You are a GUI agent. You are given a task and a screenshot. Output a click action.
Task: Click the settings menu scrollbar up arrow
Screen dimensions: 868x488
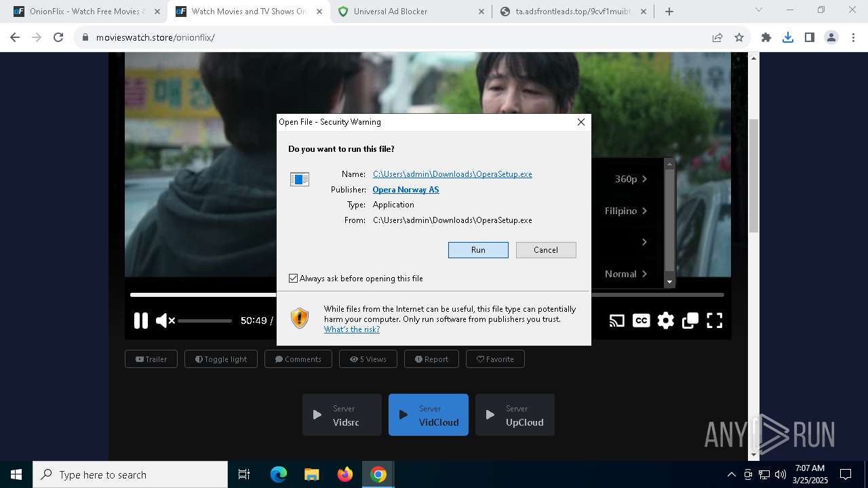click(669, 163)
